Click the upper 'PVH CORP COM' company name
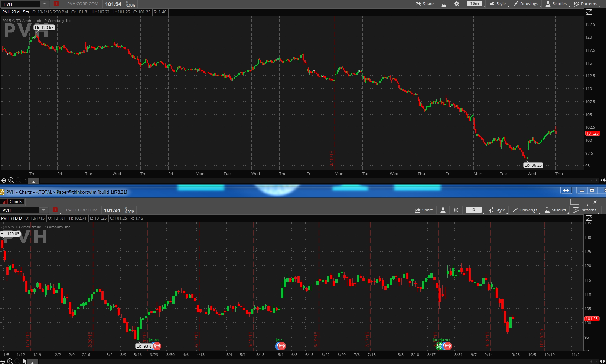 83,4
